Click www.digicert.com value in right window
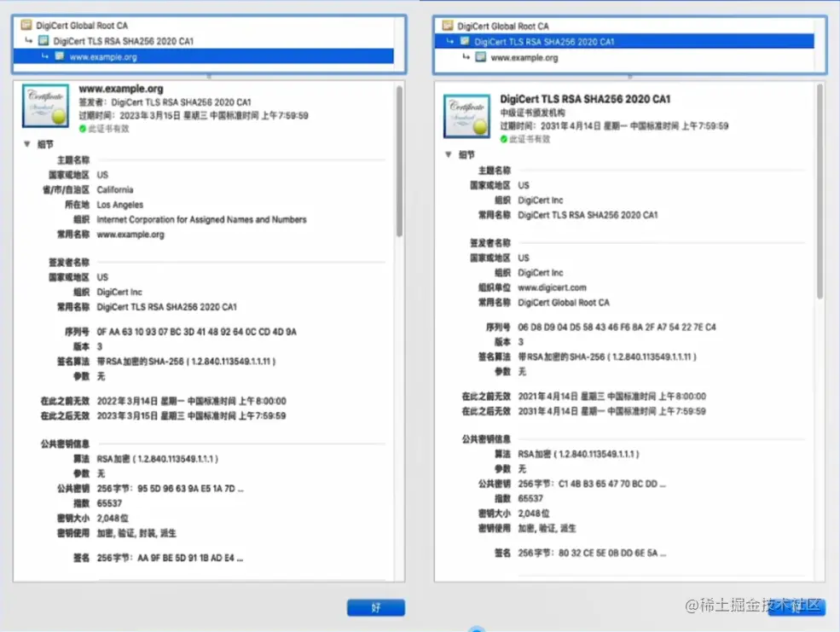The image size is (840, 632). pyautogui.click(x=552, y=287)
